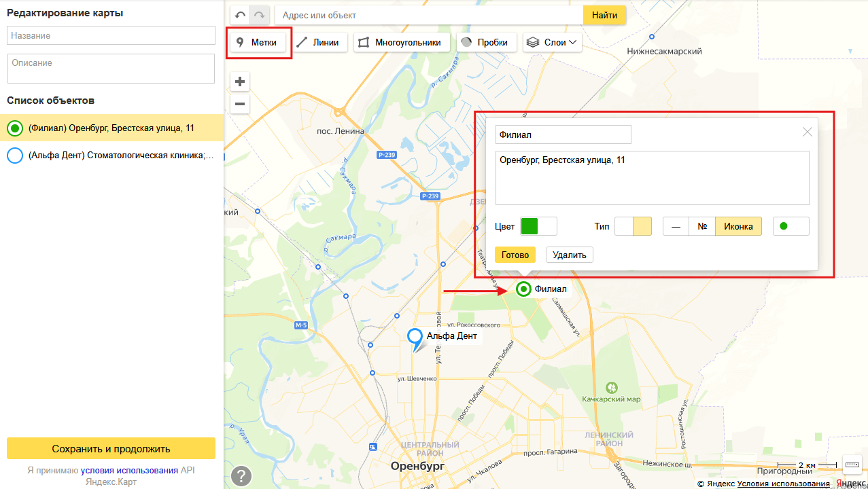Open the API условия использования link in sidebar
Screen dimensions: 868x489
pos(129,470)
